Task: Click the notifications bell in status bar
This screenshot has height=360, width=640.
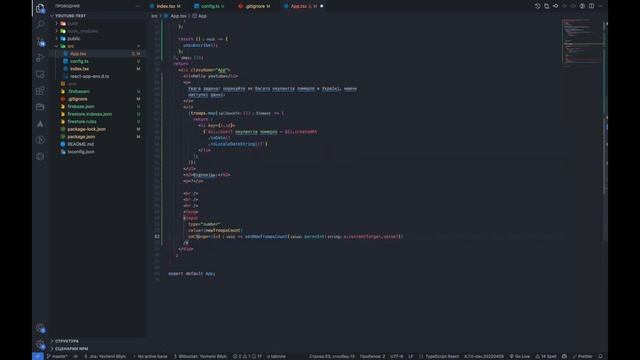Action: pyautogui.click(x=600, y=356)
